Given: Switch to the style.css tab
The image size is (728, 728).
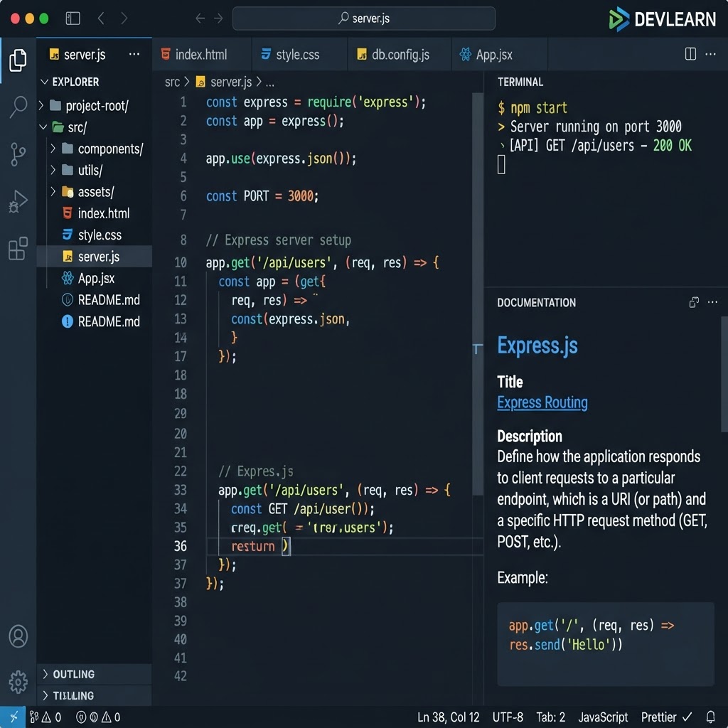Looking at the screenshot, I should (x=299, y=54).
